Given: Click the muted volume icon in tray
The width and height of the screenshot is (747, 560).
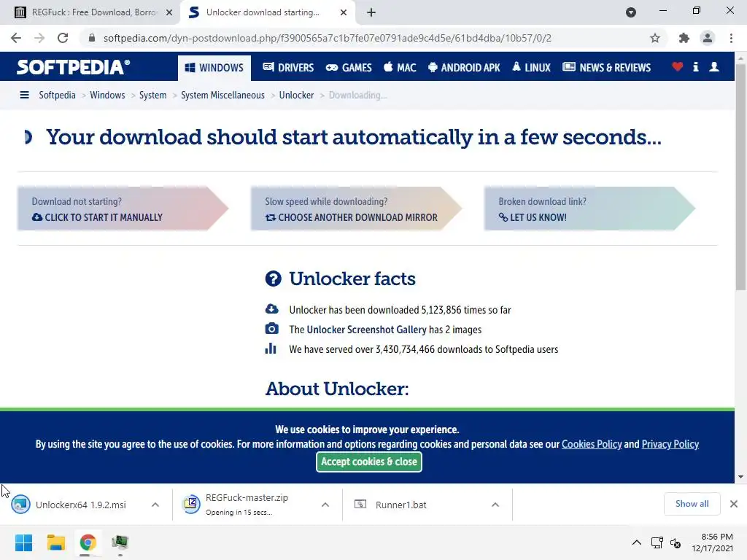Looking at the screenshot, I should [676, 542].
